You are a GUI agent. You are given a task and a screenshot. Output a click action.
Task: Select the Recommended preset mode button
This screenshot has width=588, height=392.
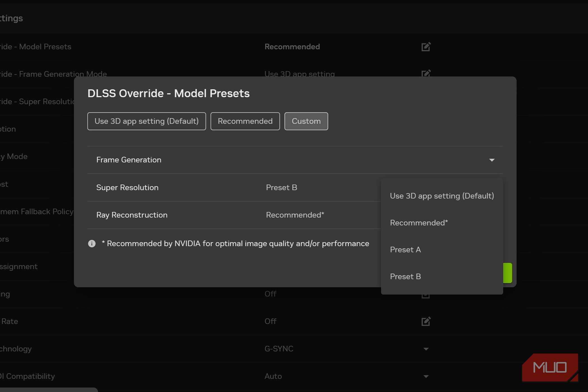tap(245, 121)
